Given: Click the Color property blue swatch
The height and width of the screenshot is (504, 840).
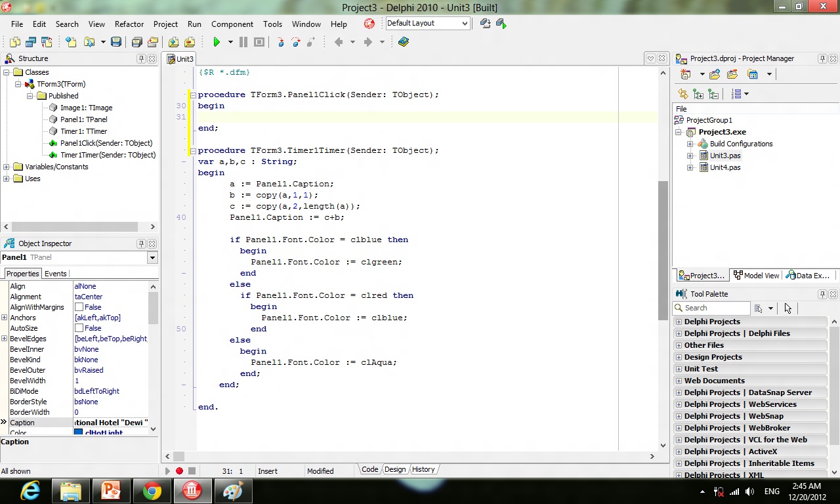Looking at the screenshot, I should click(79, 432).
